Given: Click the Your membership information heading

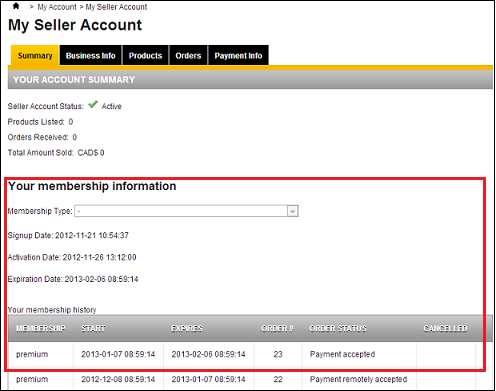Looking at the screenshot, I should pos(92,186).
